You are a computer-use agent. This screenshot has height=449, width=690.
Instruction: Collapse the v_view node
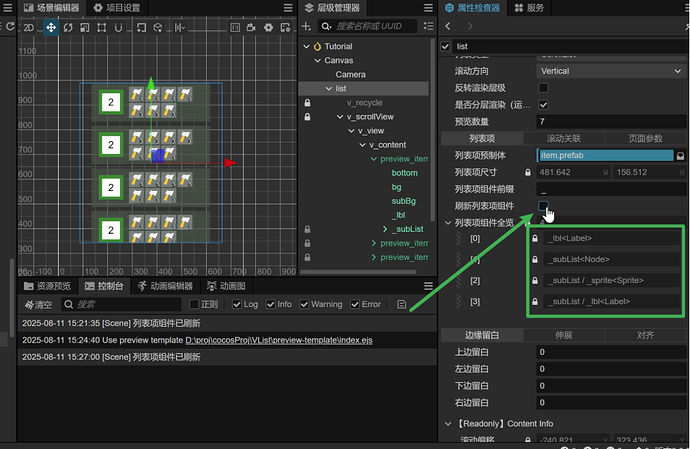pos(351,131)
